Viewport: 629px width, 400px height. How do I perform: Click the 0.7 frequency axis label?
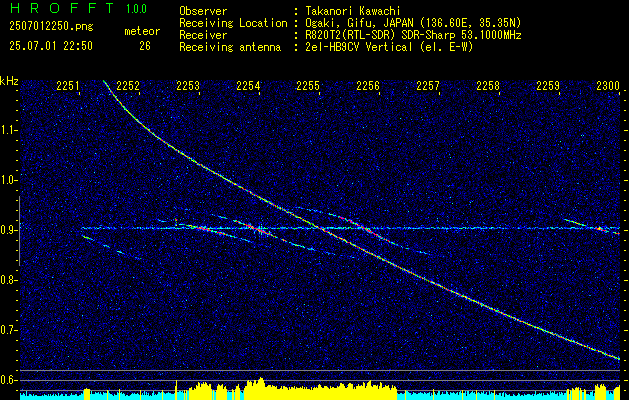[x=9, y=330]
